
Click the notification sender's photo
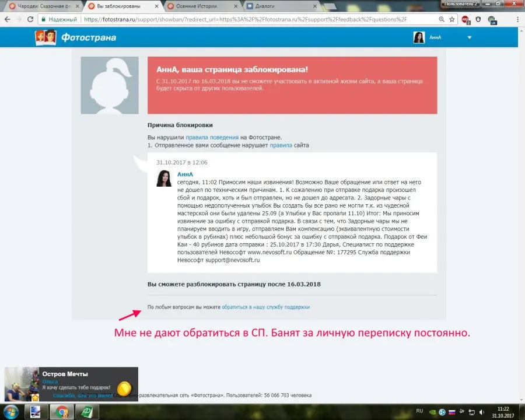[x=22, y=384]
